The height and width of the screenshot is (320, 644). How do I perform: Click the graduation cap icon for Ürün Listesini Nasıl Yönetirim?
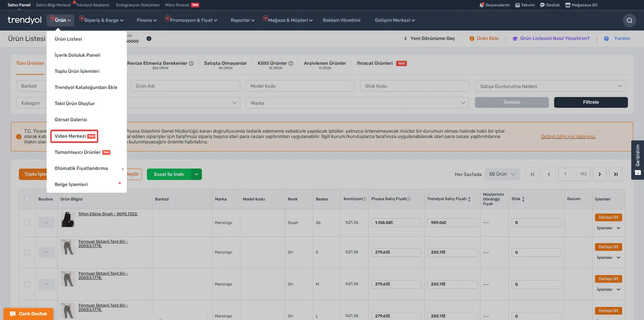pyautogui.click(x=515, y=39)
